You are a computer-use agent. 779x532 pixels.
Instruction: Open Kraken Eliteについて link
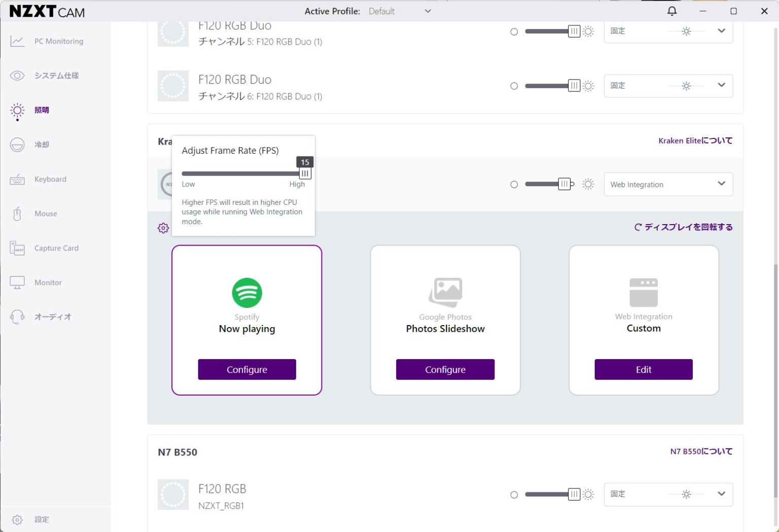(695, 140)
